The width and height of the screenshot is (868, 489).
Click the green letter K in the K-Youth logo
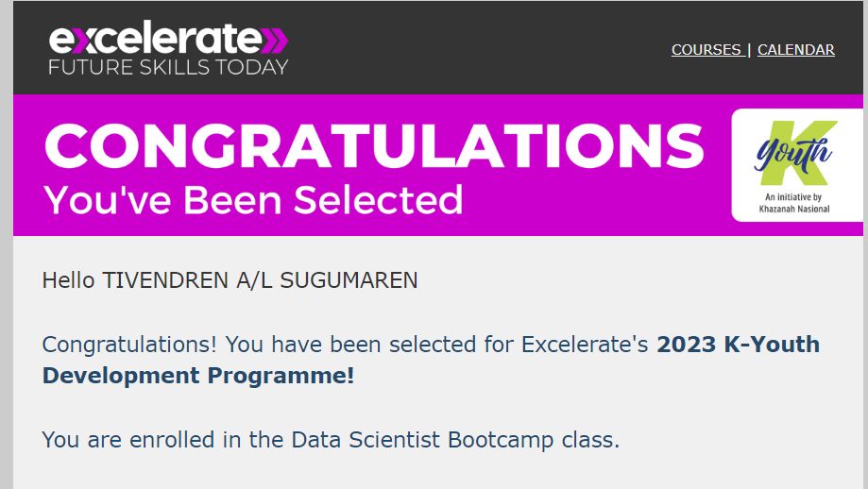[799, 153]
